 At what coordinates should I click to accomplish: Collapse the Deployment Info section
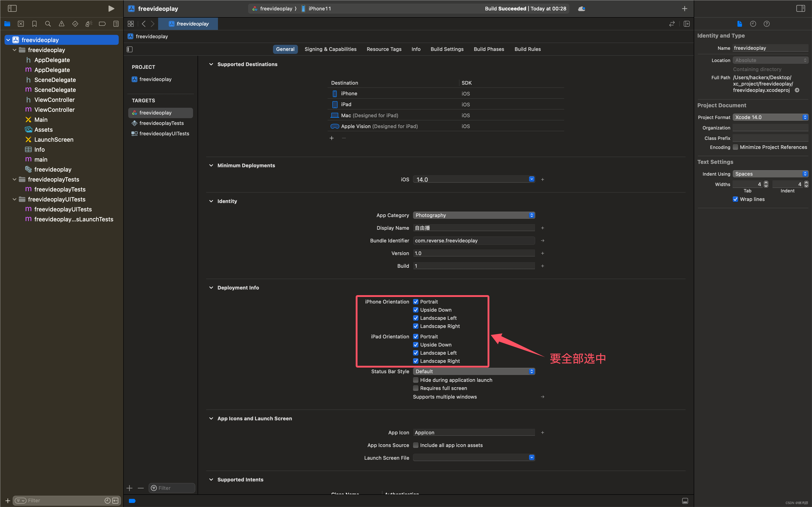click(211, 288)
